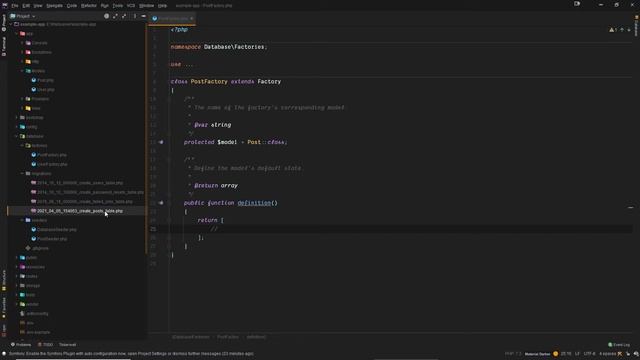Click the '4 spaces' indent setting in status bar
Image resolution: width=640 pixels, height=360 pixels.
click(x=607, y=353)
